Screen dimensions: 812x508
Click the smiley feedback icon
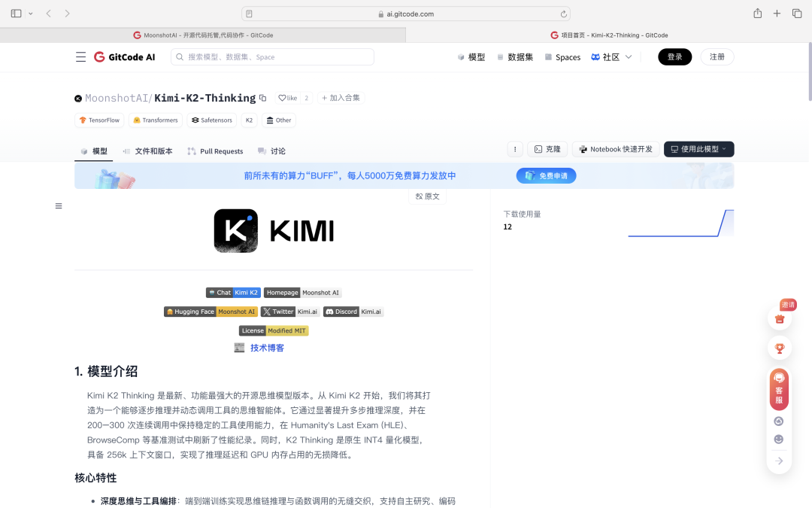(779, 440)
